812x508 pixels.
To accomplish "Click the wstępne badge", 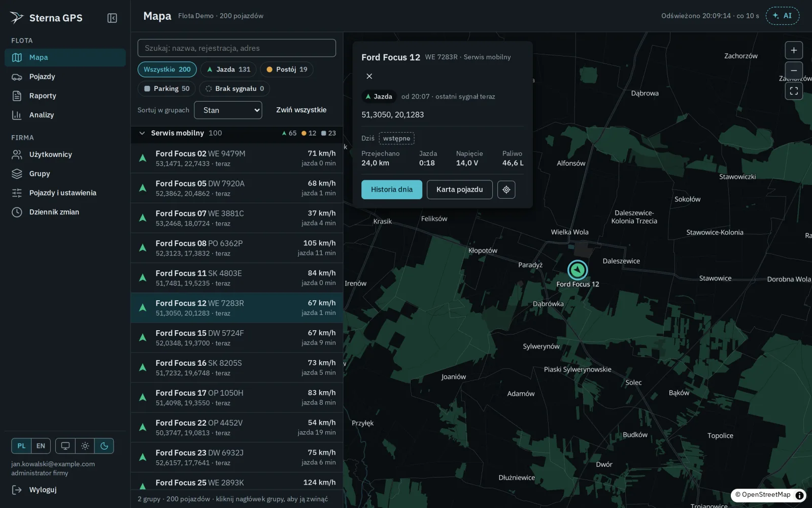I will tap(396, 138).
